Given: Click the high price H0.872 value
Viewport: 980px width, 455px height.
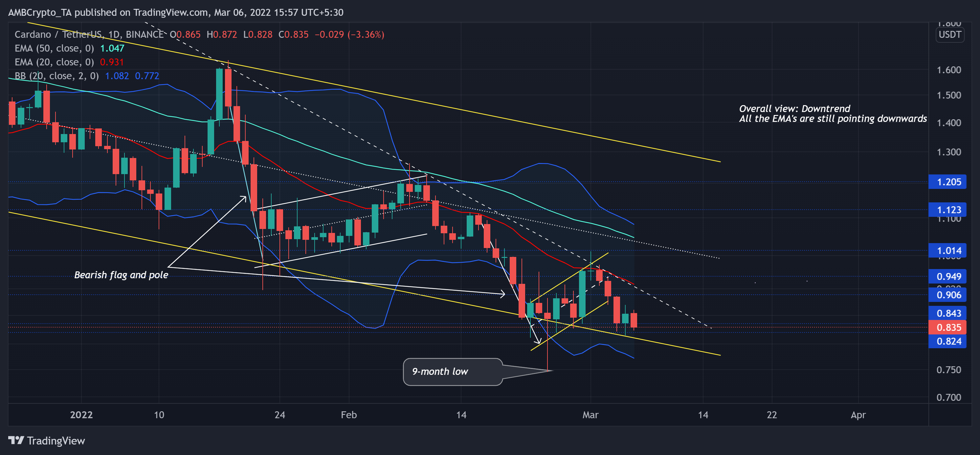Looking at the screenshot, I should 222,34.
